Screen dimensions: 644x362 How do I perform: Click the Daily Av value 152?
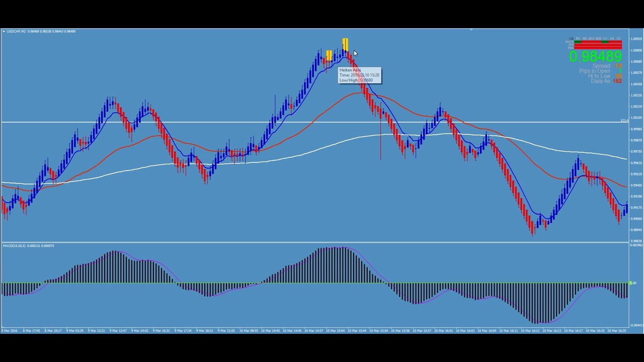pos(617,81)
